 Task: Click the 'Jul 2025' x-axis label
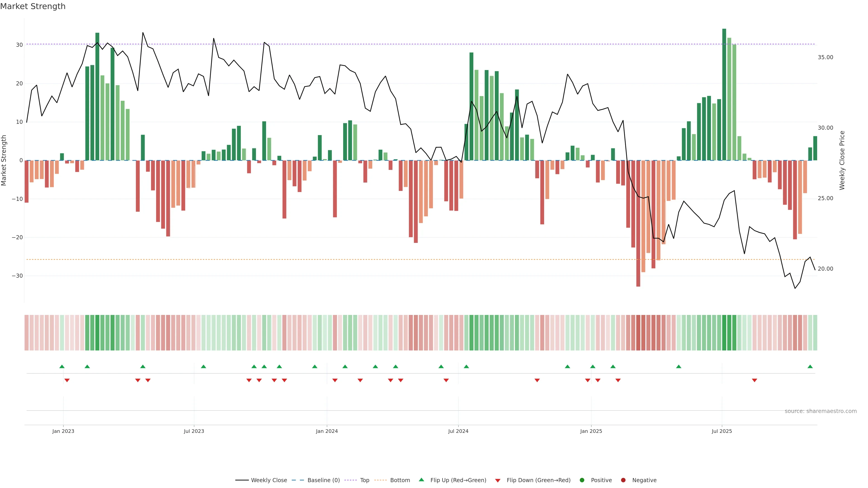pos(722,431)
